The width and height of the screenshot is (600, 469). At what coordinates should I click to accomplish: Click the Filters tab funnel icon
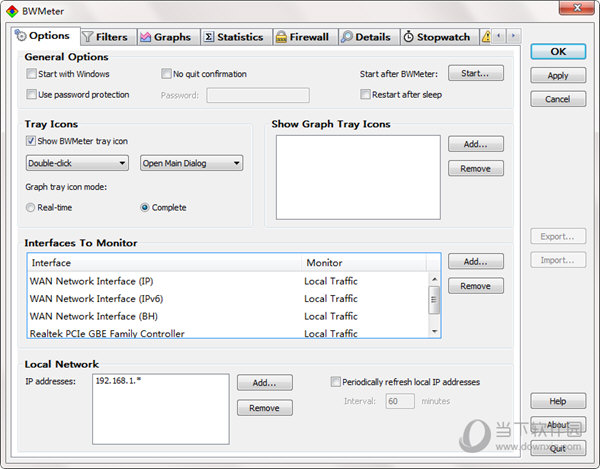[87, 37]
